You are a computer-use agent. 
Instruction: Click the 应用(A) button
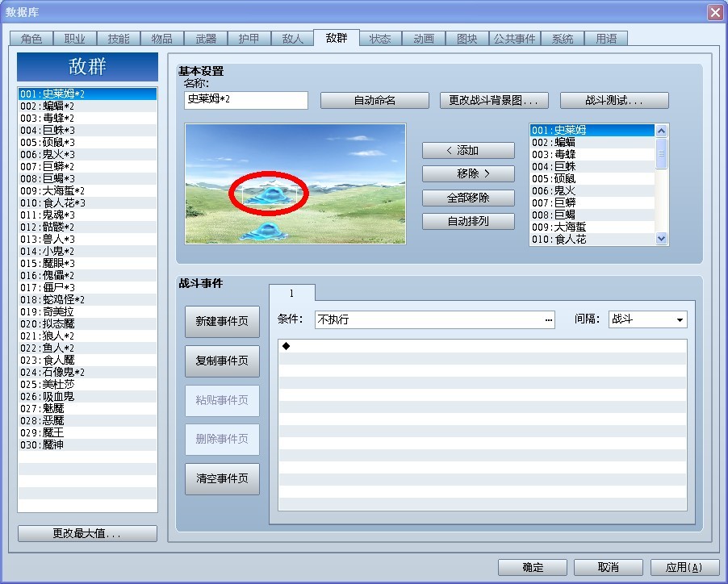coord(684,567)
